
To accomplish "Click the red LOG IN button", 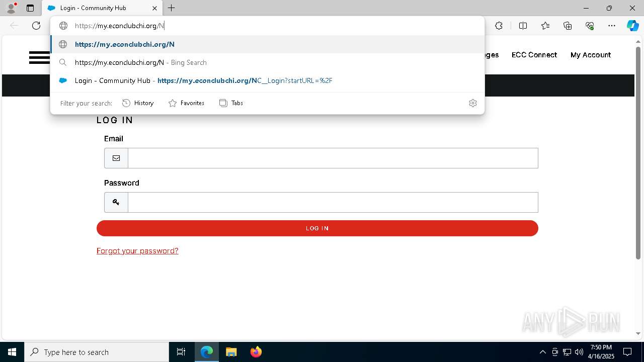I will click(317, 228).
